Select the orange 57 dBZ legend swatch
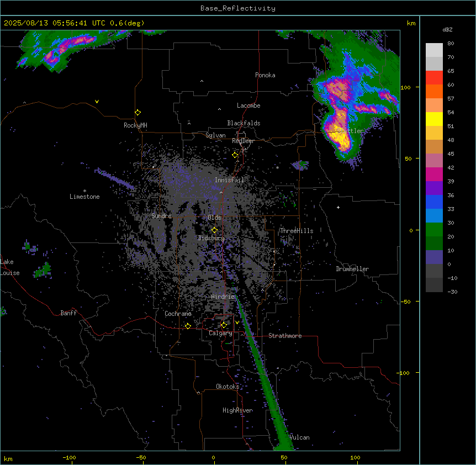 tap(434, 91)
